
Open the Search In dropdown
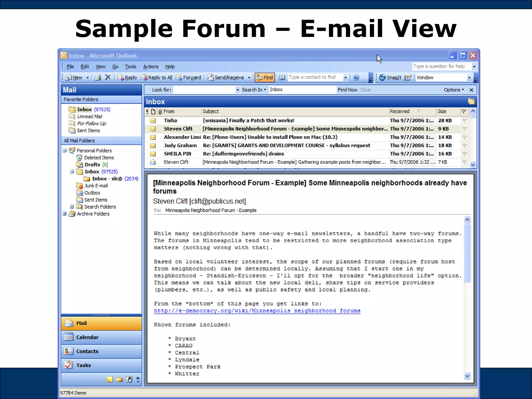(254, 90)
